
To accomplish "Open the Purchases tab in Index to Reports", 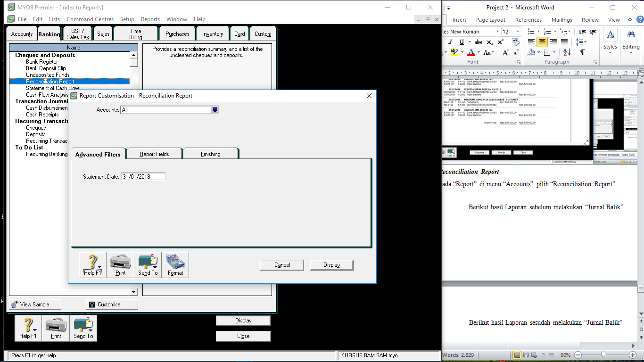I will pos(177,34).
